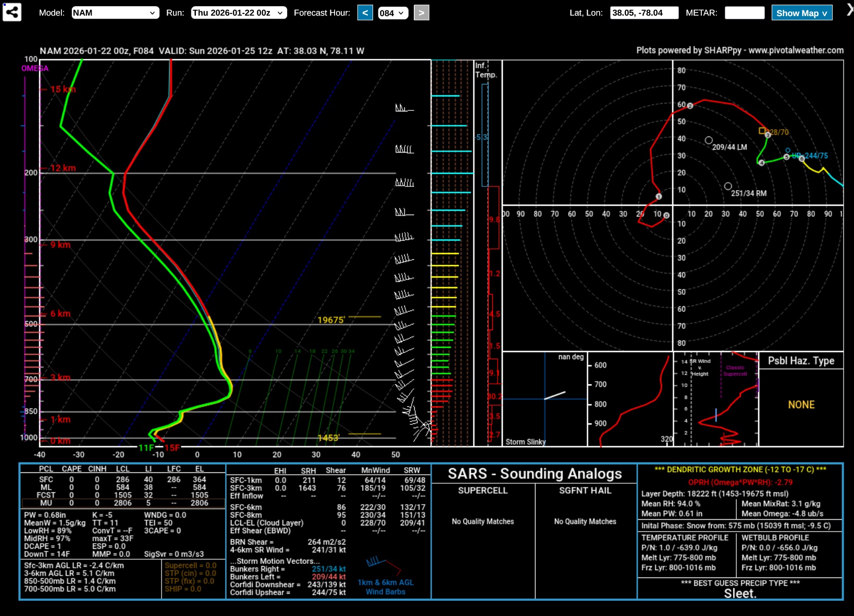Viewport: 854px width, 616px height.
Task: Click the 251/34 RM marker on hodograph
Action: (728, 186)
